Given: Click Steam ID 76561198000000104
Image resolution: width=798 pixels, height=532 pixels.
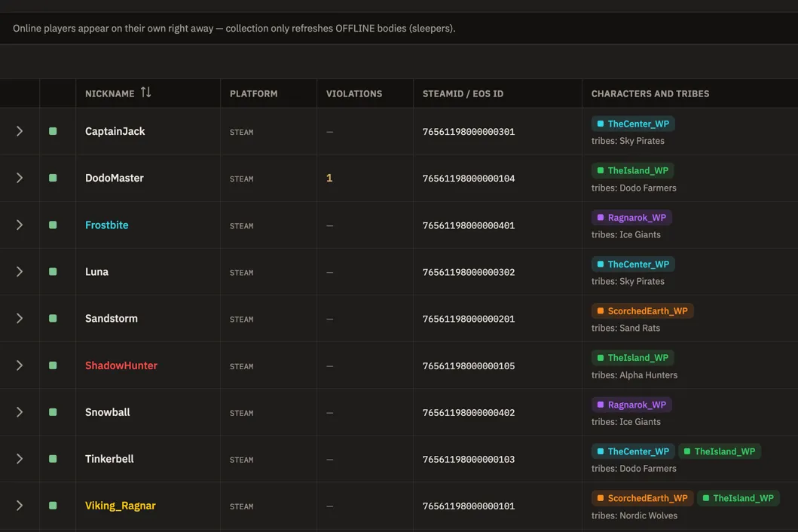Looking at the screenshot, I should pos(468,179).
